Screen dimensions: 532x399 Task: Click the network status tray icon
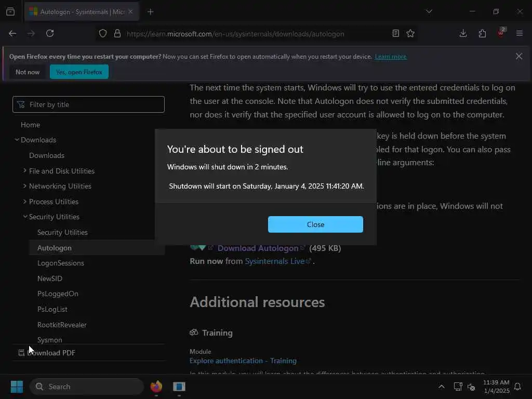pyautogui.click(x=458, y=387)
